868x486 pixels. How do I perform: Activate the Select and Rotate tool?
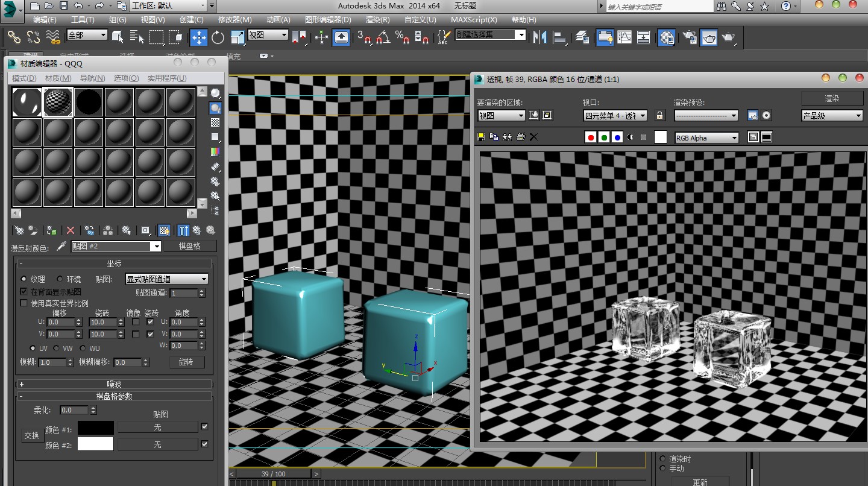(218, 37)
